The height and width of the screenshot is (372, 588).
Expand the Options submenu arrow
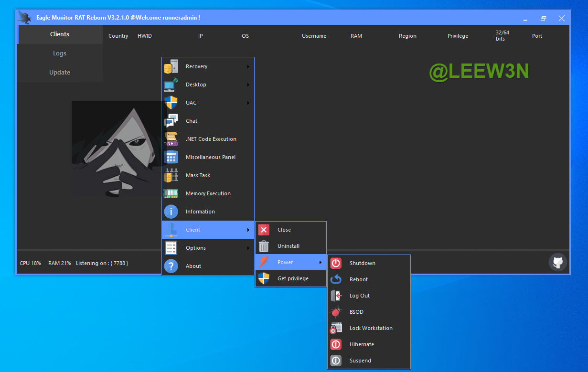(x=248, y=248)
